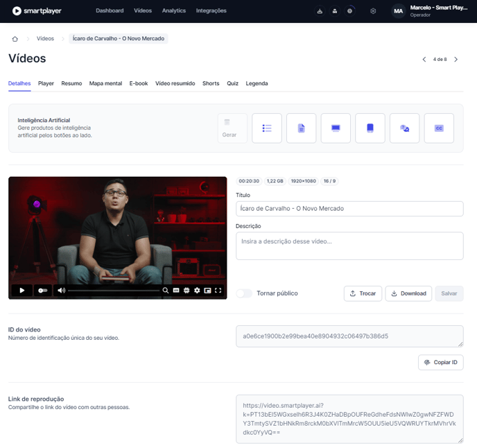Click the Download button
This screenshot has height=448, width=477.
[408, 293]
